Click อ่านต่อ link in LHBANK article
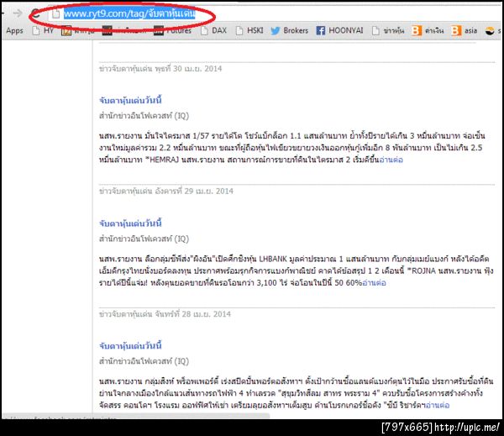 pos(374,283)
